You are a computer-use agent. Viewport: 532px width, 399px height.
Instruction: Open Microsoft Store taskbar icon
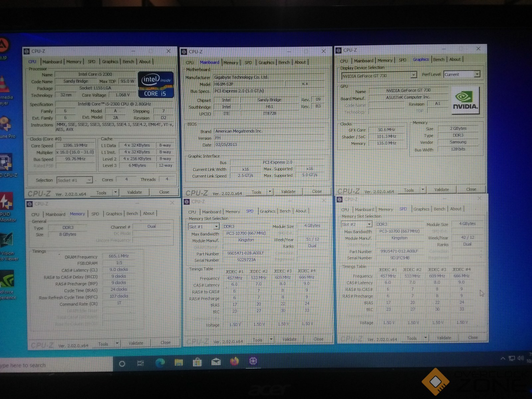click(x=197, y=362)
